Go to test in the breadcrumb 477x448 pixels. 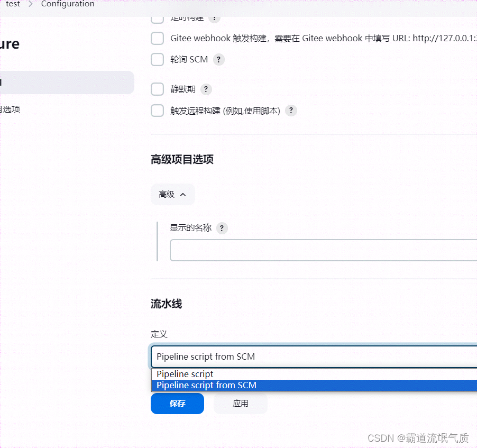click(12, 4)
